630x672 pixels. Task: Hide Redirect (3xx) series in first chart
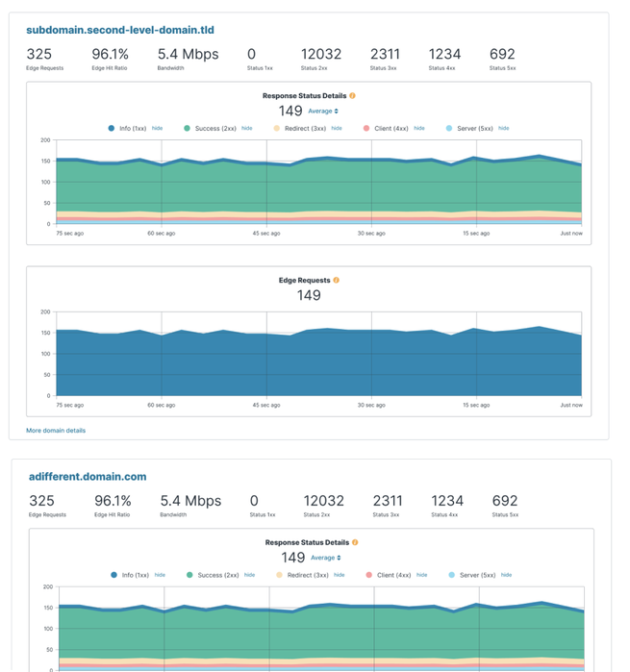(337, 128)
